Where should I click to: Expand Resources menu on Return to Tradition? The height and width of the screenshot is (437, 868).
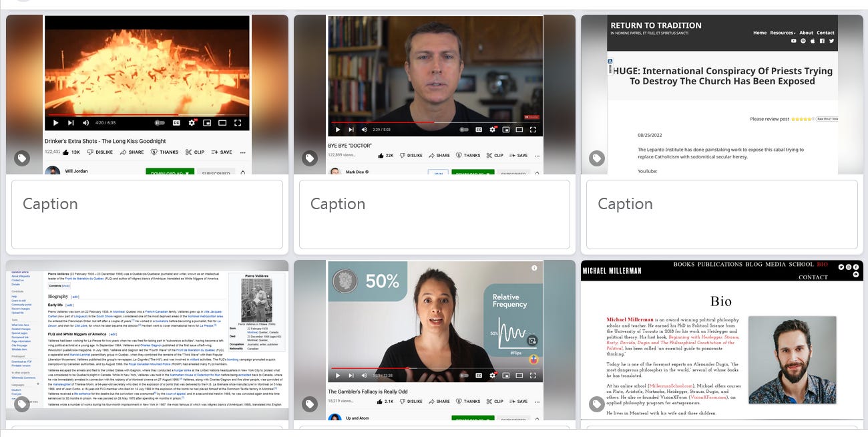click(783, 32)
